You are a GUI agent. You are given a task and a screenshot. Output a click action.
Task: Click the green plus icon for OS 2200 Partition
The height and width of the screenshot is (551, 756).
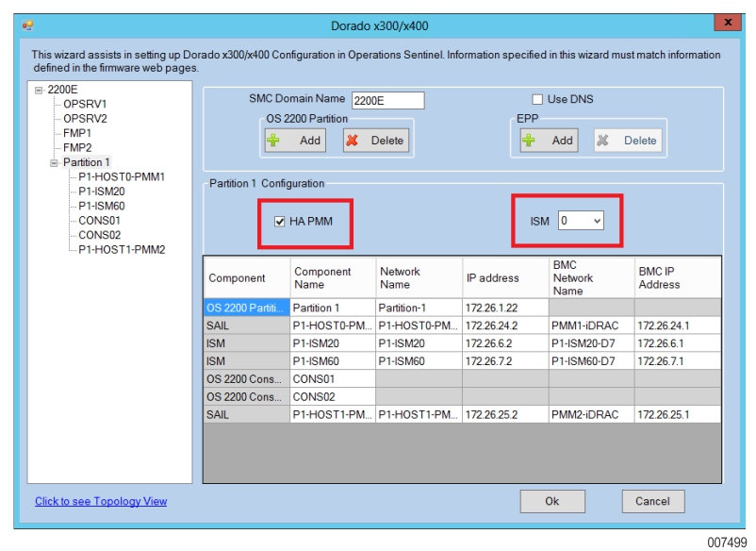(x=273, y=141)
